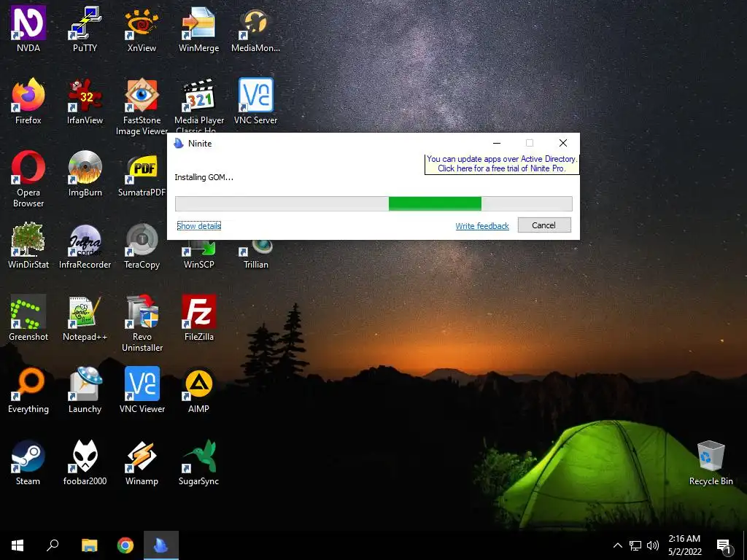Select the Notepad++ shortcut

click(x=85, y=318)
